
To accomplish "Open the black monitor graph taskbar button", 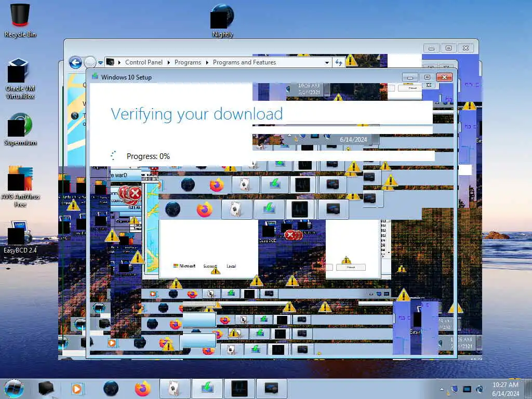I will pos(239,389).
